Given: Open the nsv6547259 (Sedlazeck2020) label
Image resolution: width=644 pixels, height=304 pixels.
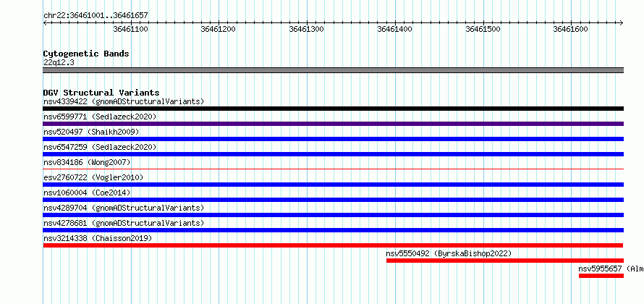Looking at the screenshot, I should [x=100, y=147].
